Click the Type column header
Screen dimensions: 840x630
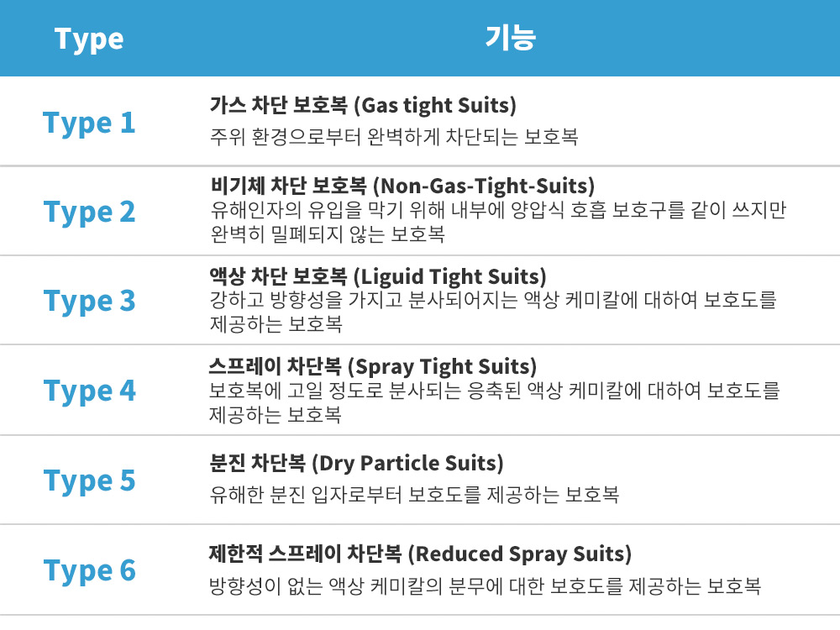point(89,39)
